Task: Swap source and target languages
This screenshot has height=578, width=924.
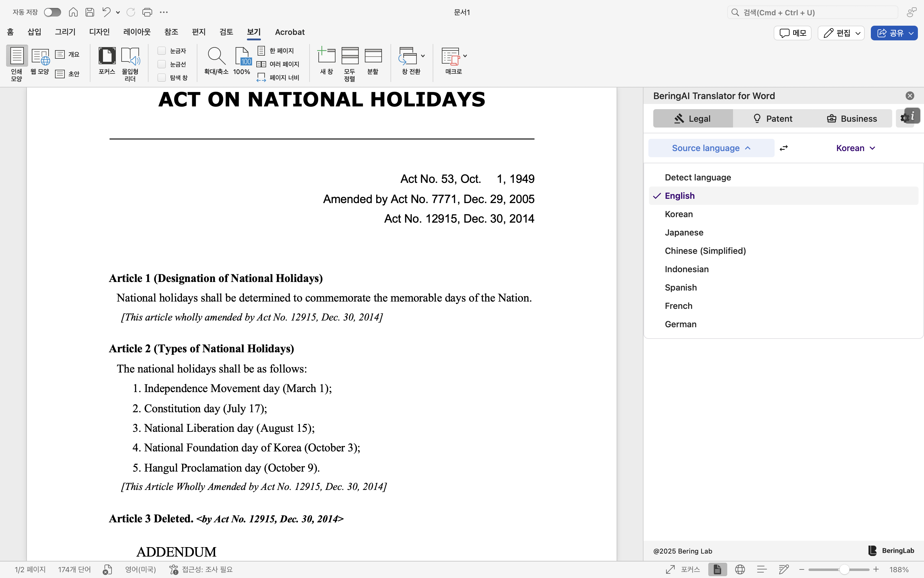Action: tap(784, 148)
